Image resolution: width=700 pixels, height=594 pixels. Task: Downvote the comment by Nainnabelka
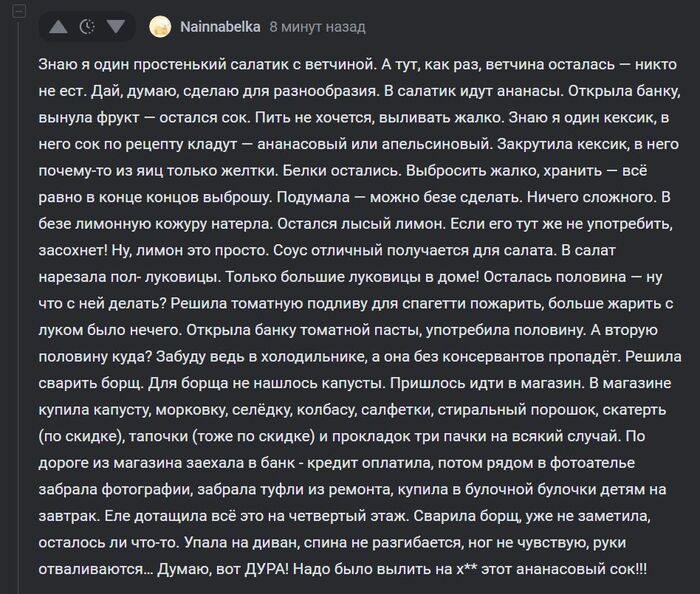[x=116, y=27]
